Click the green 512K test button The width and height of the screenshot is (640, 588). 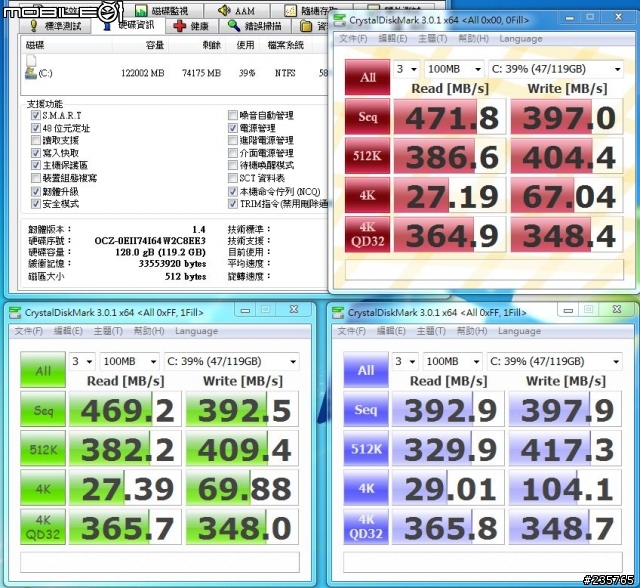coord(43,448)
